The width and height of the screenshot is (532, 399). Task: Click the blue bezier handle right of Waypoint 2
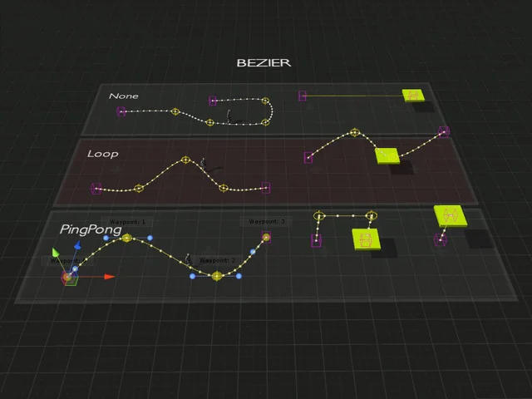click(x=239, y=275)
